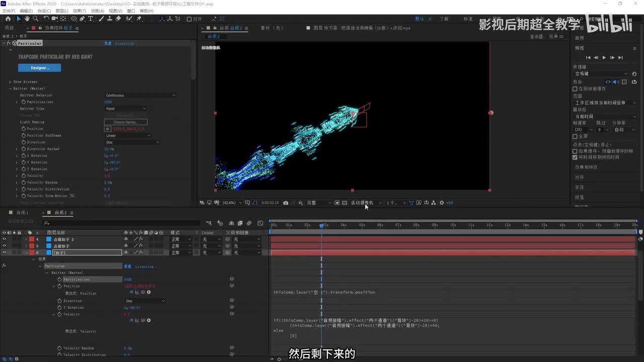Click the Choose Names... button
The width and height of the screenshot is (644, 362).
click(x=125, y=122)
